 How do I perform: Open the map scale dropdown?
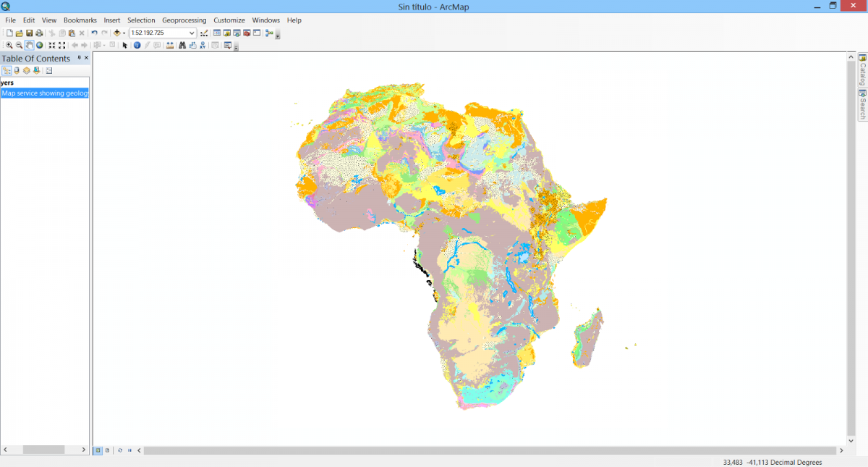click(192, 33)
